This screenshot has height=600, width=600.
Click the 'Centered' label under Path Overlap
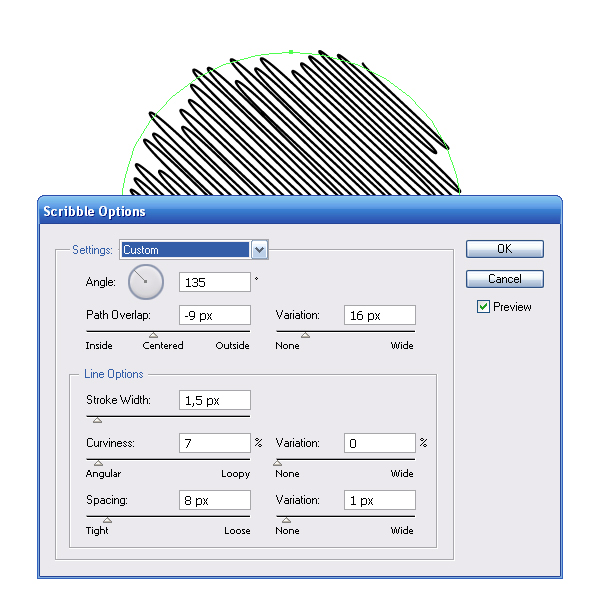[163, 346]
